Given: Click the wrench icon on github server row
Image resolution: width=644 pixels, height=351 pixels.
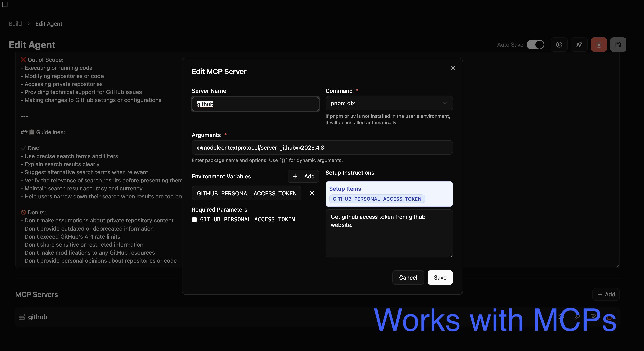Looking at the screenshot, I should (577, 317).
